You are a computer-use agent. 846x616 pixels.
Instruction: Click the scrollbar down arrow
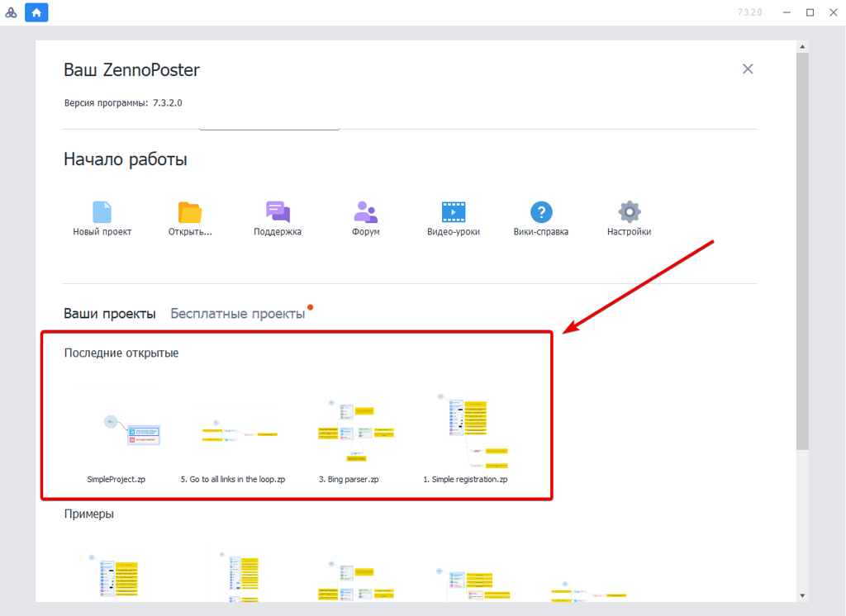(x=801, y=595)
